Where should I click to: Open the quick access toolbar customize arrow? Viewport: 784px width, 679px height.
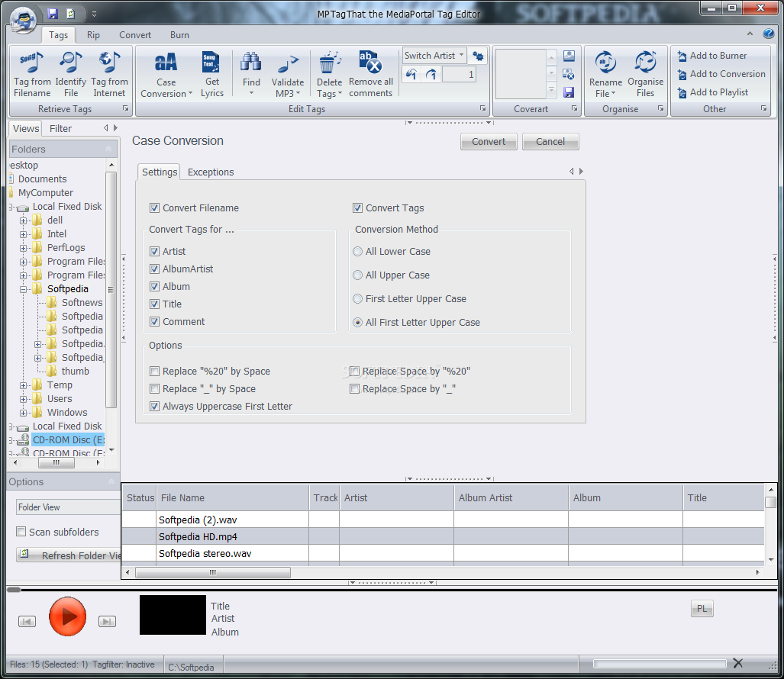(x=94, y=14)
